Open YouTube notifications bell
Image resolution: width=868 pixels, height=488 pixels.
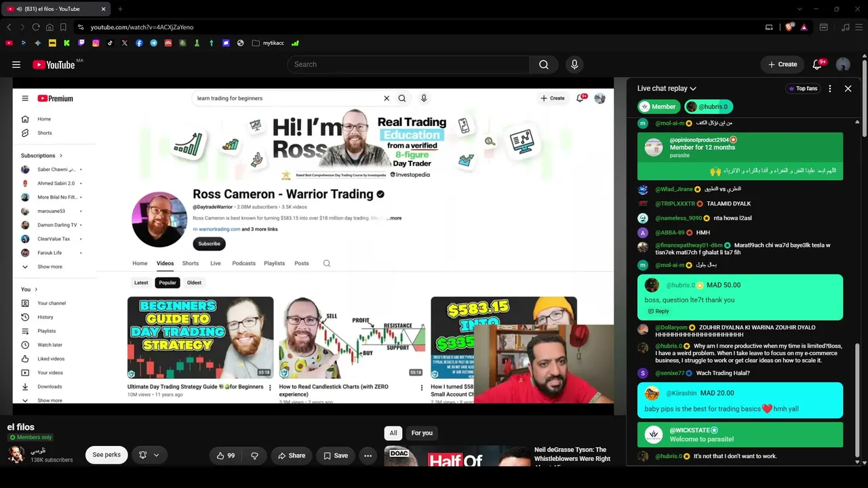pyautogui.click(x=817, y=64)
